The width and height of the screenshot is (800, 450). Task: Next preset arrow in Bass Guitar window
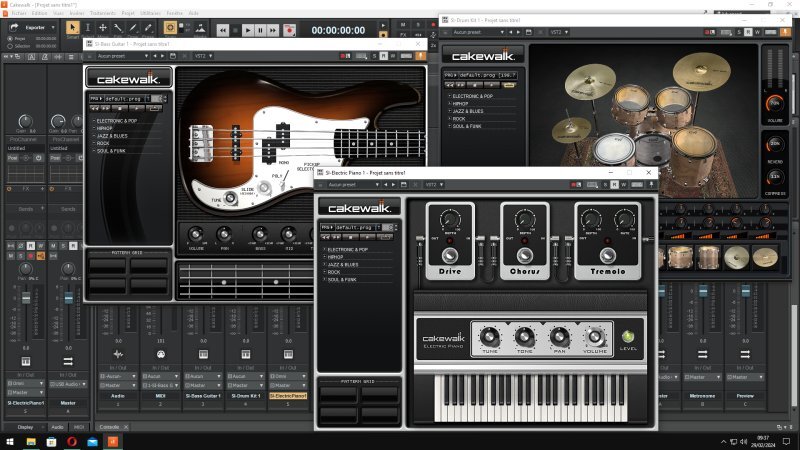pyautogui.click(x=163, y=56)
